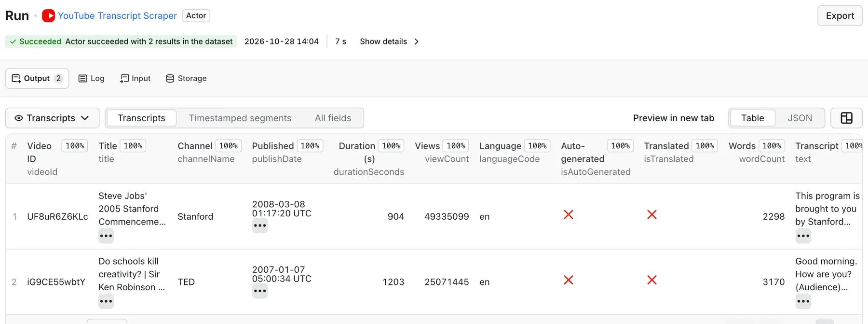Open the Transcripts view dropdown

point(52,118)
